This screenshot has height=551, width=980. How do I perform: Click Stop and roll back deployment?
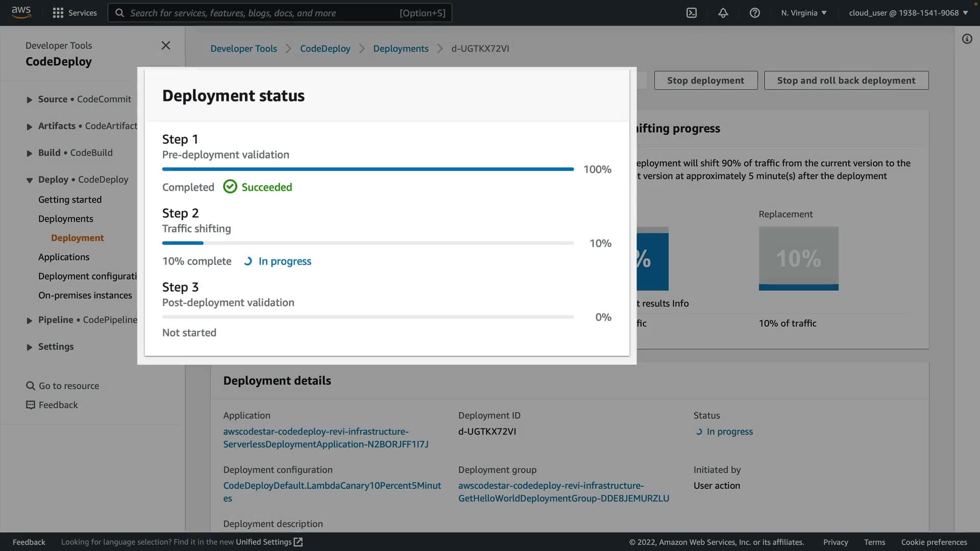coord(846,81)
